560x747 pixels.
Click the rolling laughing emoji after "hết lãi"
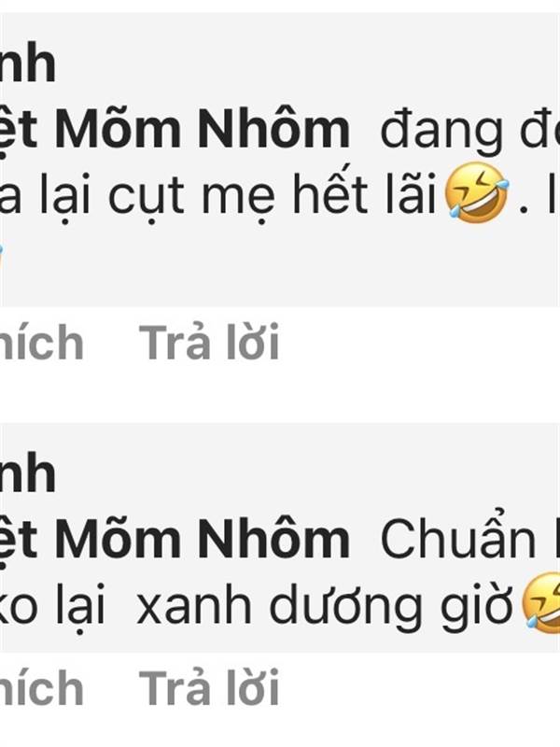point(477,192)
